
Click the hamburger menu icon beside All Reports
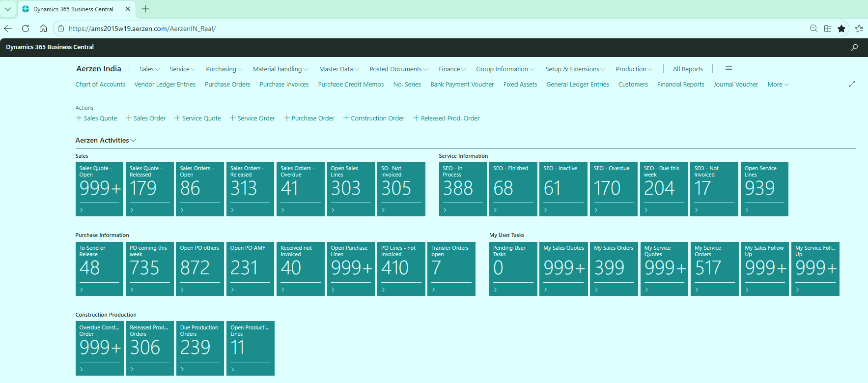tap(728, 68)
